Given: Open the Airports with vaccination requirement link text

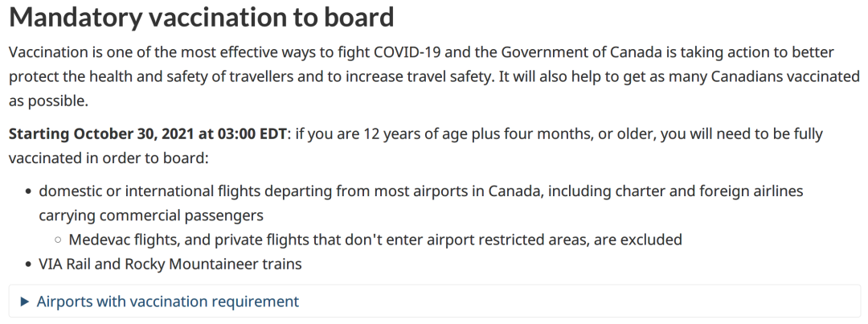Looking at the screenshot, I should pos(167,301).
